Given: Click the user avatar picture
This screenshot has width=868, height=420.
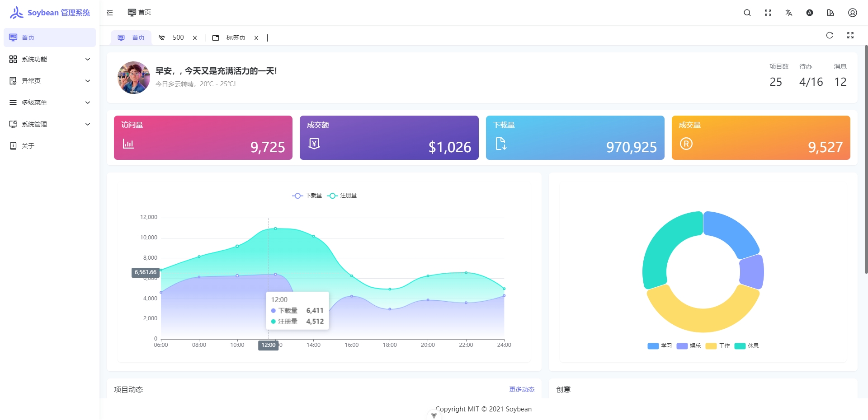Looking at the screenshot, I should tap(134, 78).
